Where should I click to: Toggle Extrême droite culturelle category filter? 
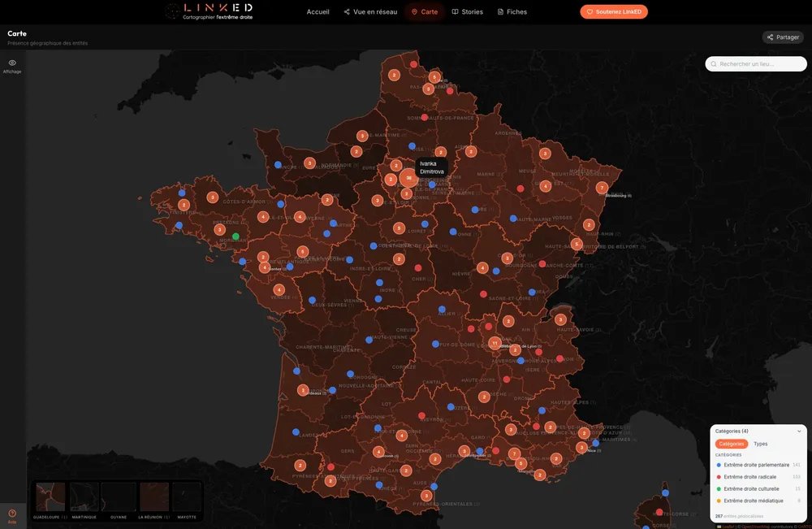[x=758, y=488]
